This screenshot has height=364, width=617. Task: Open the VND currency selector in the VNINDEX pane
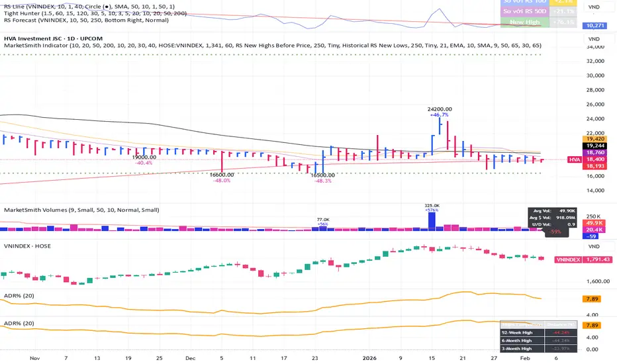[594, 246]
